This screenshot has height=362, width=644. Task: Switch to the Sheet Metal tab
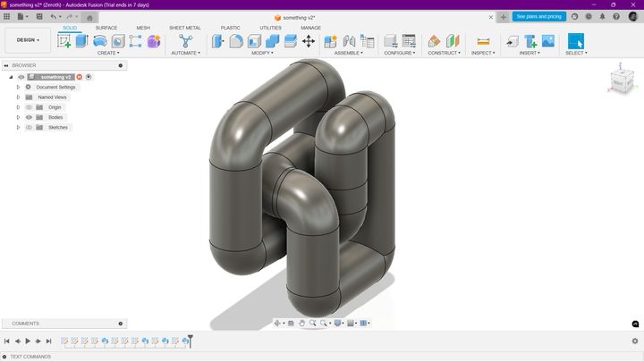tap(185, 28)
